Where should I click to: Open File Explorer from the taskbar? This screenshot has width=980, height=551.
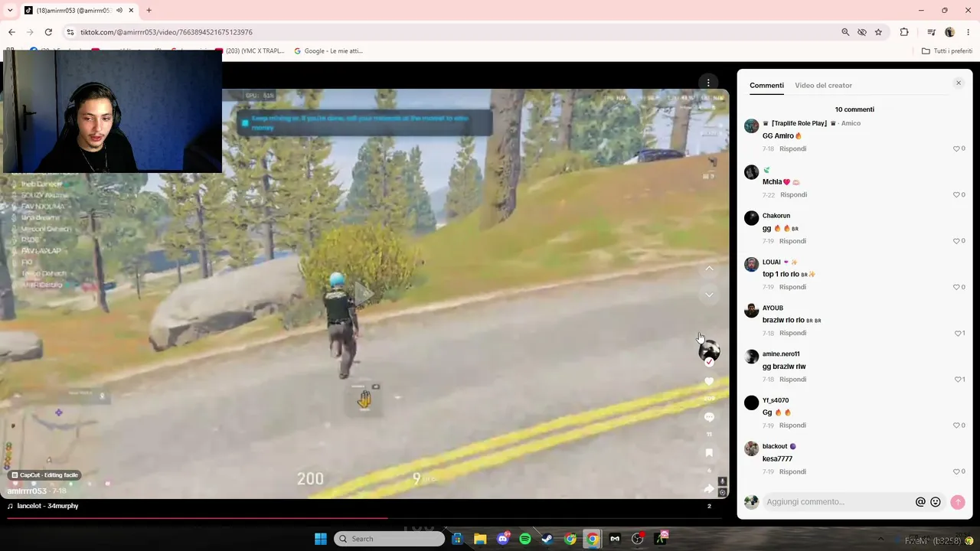(x=480, y=539)
